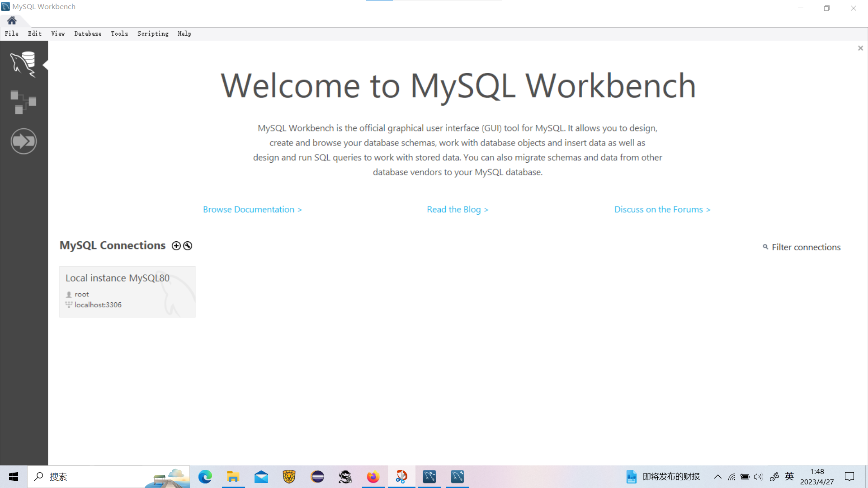Click the Filter connections search icon
Image resolution: width=868 pixels, height=488 pixels.
[x=765, y=247]
